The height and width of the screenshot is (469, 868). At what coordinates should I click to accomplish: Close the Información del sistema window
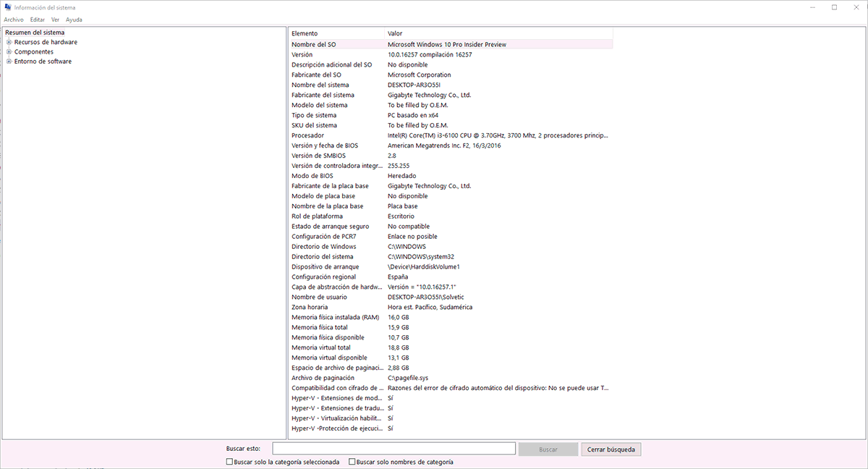(x=856, y=7)
